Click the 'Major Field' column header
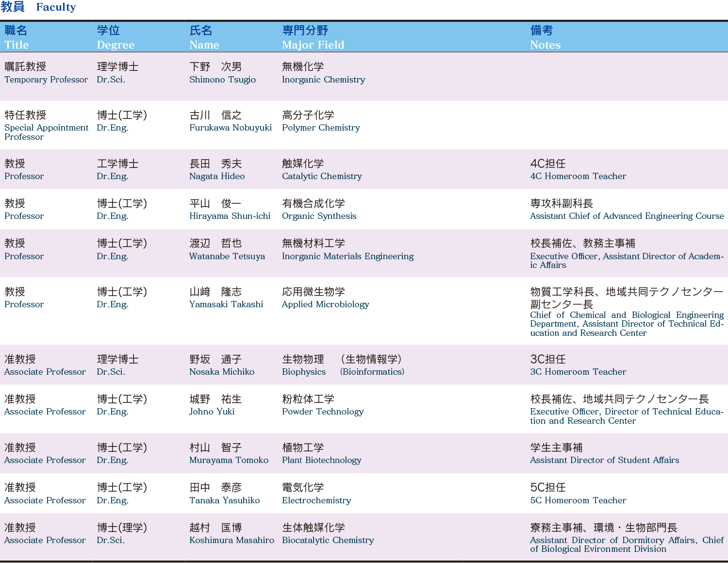 point(313,45)
